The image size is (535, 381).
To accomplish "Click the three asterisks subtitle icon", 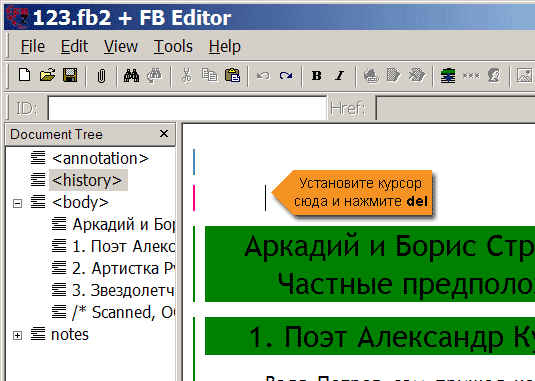I will (x=471, y=76).
